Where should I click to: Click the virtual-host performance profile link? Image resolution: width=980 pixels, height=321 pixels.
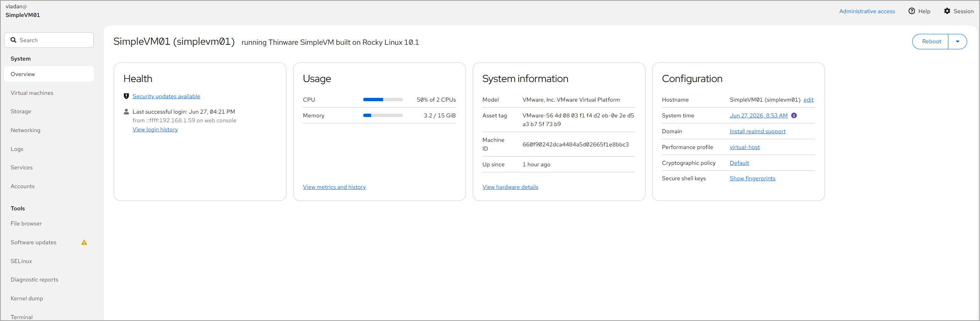744,147
